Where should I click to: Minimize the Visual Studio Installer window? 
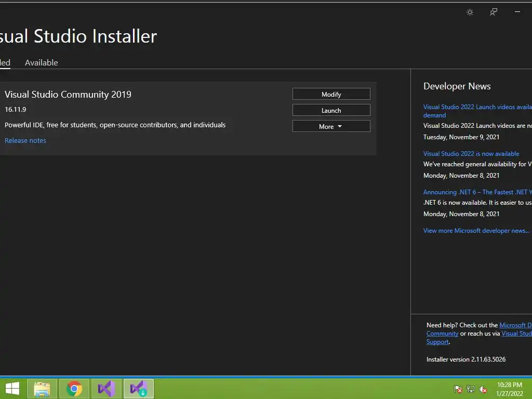tap(517, 12)
